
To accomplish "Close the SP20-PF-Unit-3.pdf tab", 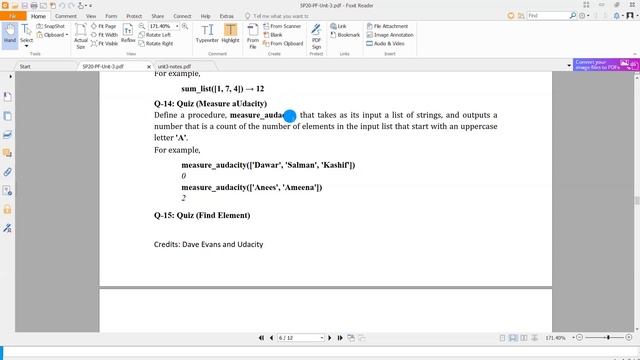I will coord(149,67).
